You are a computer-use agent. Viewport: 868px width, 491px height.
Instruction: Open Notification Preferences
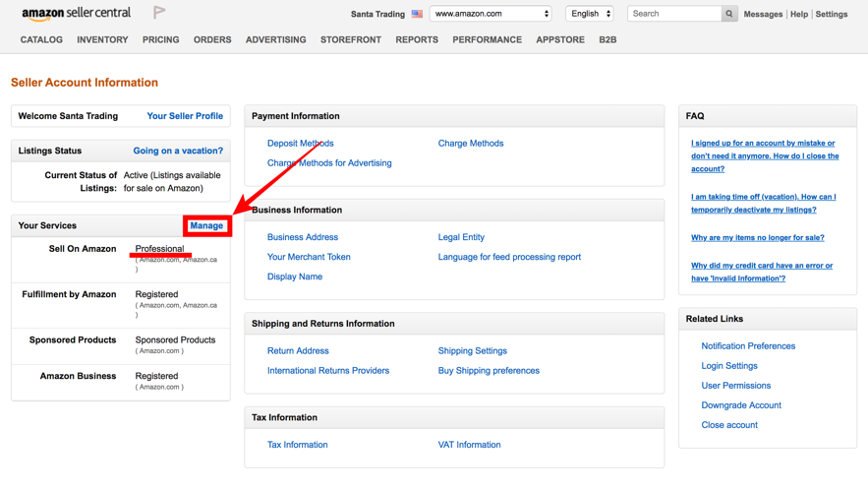point(748,345)
